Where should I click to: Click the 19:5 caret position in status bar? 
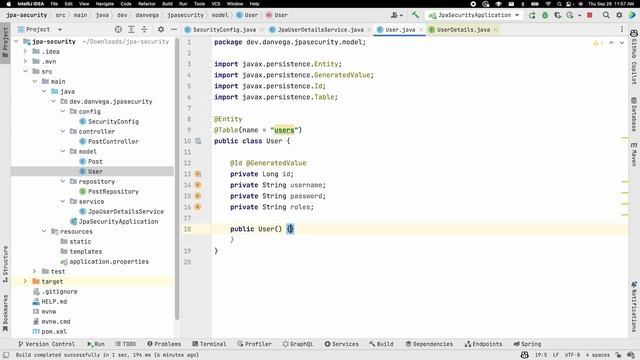coord(540,355)
